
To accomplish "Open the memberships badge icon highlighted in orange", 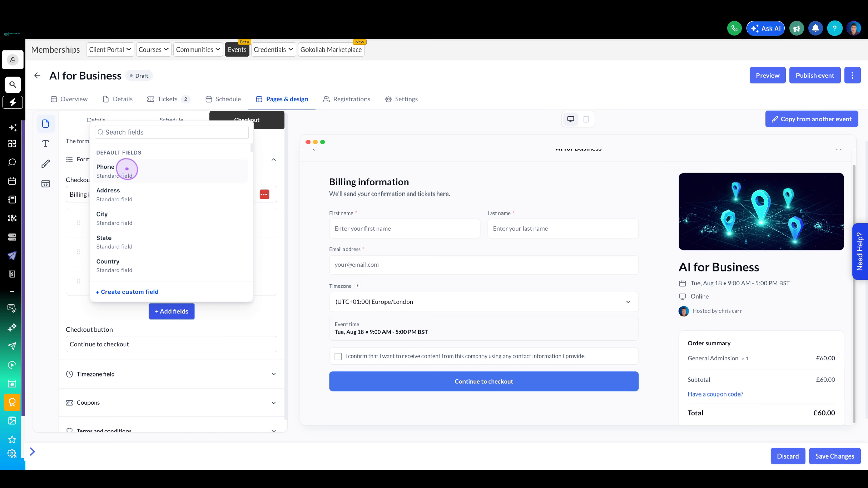I will click(12, 402).
